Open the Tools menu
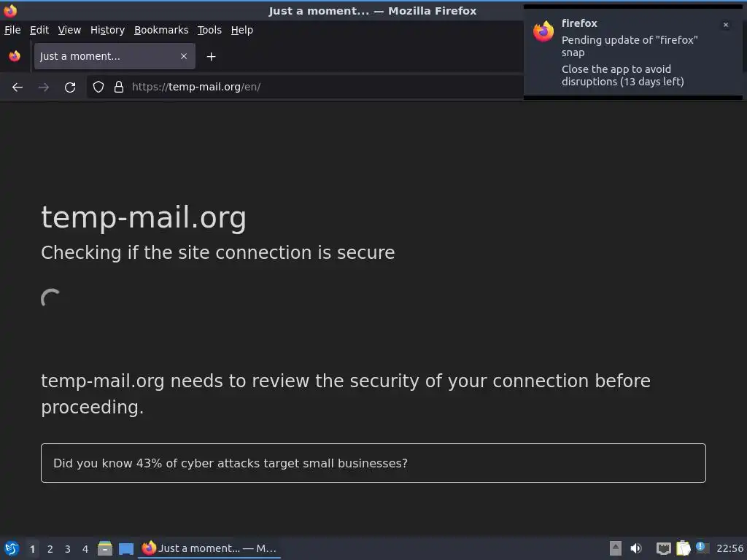The height and width of the screenshot is (560, 747). click(209, 30)
